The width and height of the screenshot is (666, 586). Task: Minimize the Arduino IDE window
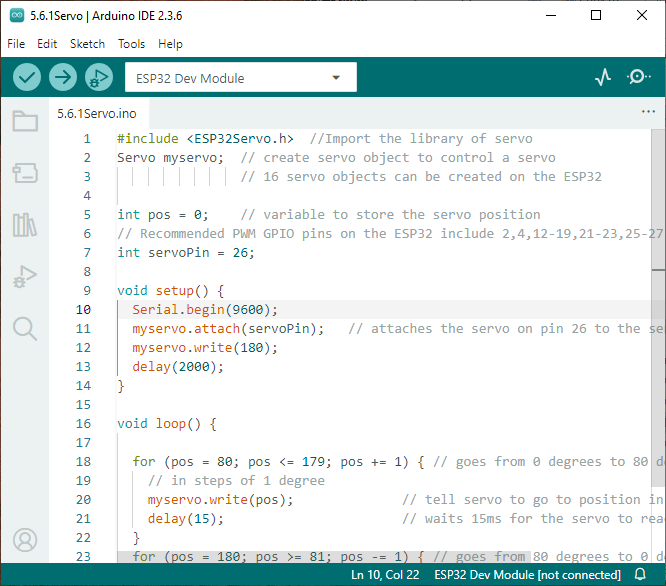click(551, 15)
